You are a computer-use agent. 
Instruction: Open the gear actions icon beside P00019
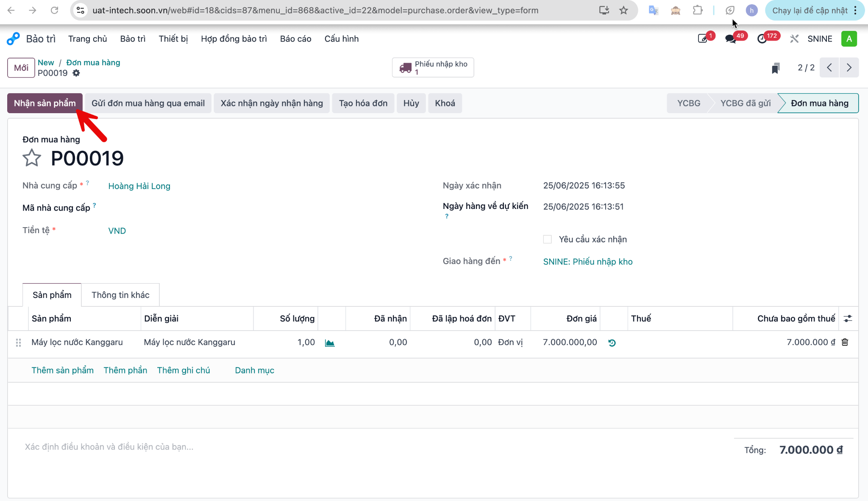[x=76, y=73]
